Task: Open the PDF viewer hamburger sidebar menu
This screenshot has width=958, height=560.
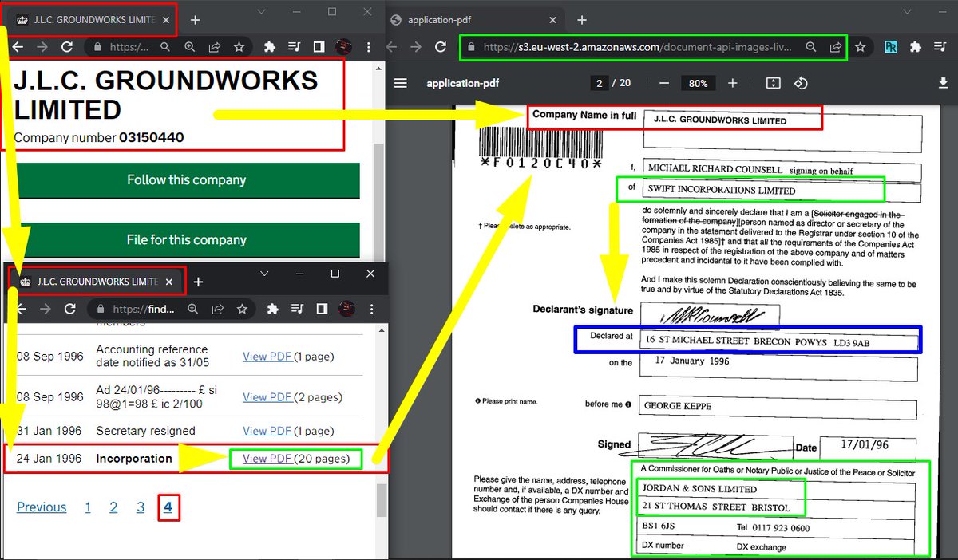Action: pyautogui.click(x=401, y=83)
